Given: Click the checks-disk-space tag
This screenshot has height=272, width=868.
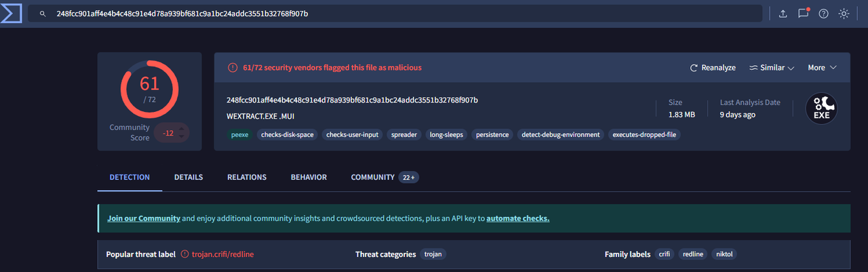Looking at the screenshot, I should (288, 134).
